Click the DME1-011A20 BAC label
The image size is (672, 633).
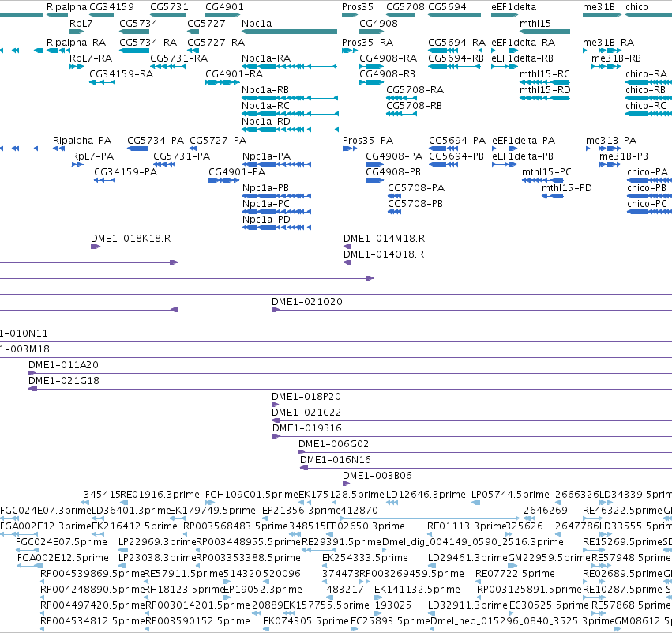tap(63, 365)
